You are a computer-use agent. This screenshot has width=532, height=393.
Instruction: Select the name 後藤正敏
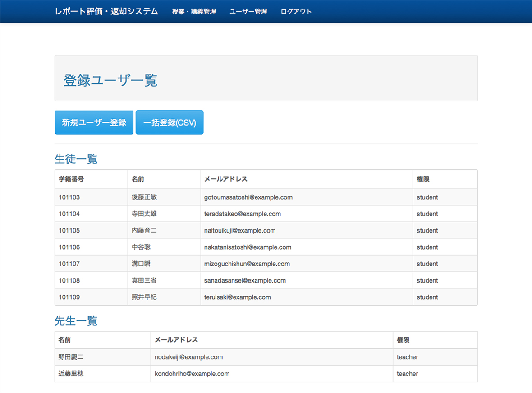tap(144, 197)
